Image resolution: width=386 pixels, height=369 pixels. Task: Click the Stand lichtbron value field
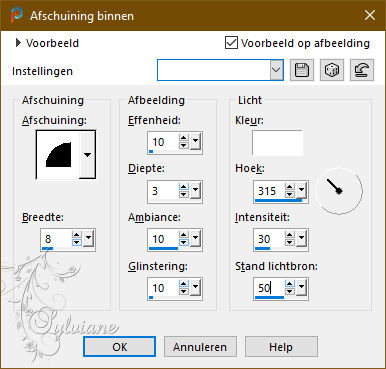click(269, 287)
